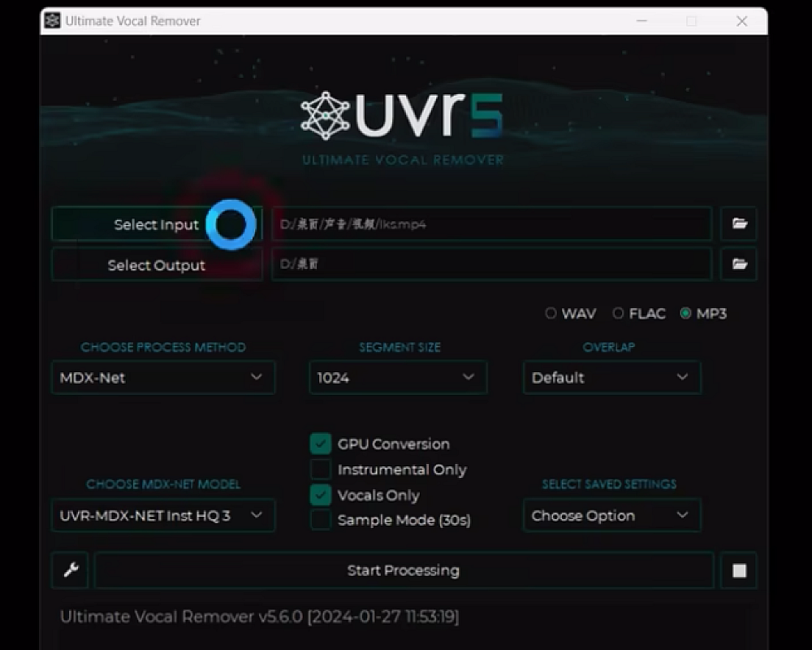Enable the Instrumental Only checkbox
The image size is (812, 650).
tap(321, 470)
